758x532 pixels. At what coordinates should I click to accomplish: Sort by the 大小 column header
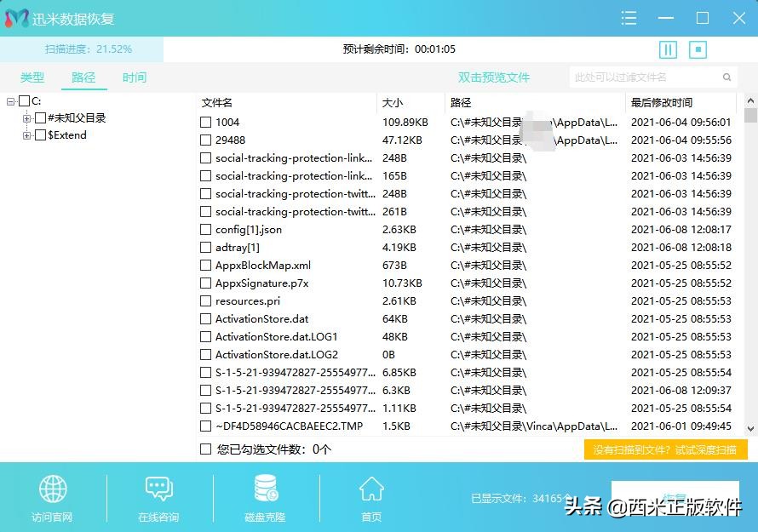(x=393, y=102)
